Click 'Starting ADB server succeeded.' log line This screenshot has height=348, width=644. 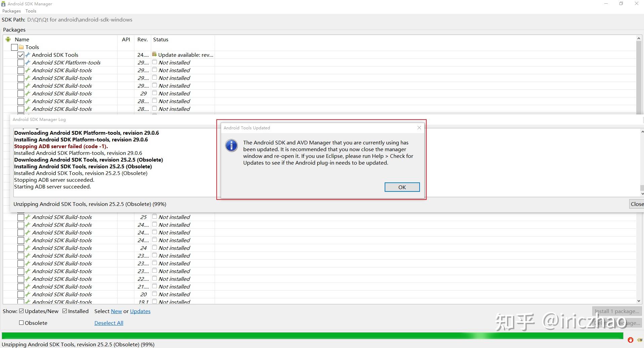[x=52, y=187]
